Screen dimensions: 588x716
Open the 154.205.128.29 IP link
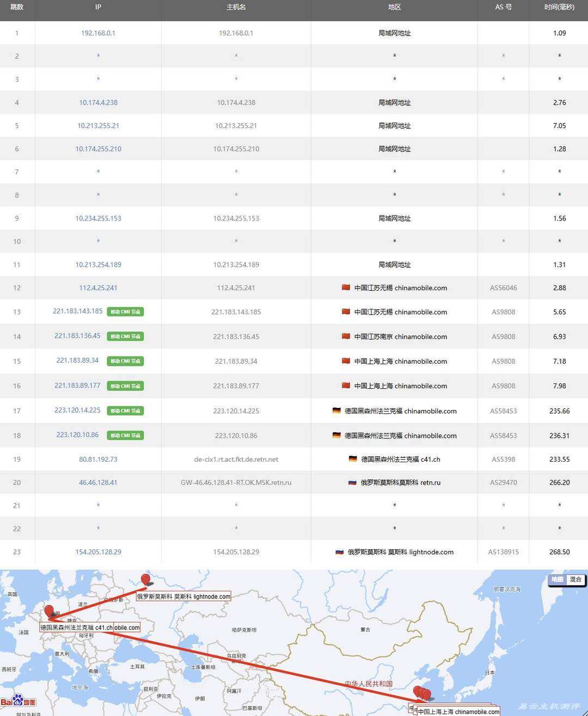coord(98,552)
